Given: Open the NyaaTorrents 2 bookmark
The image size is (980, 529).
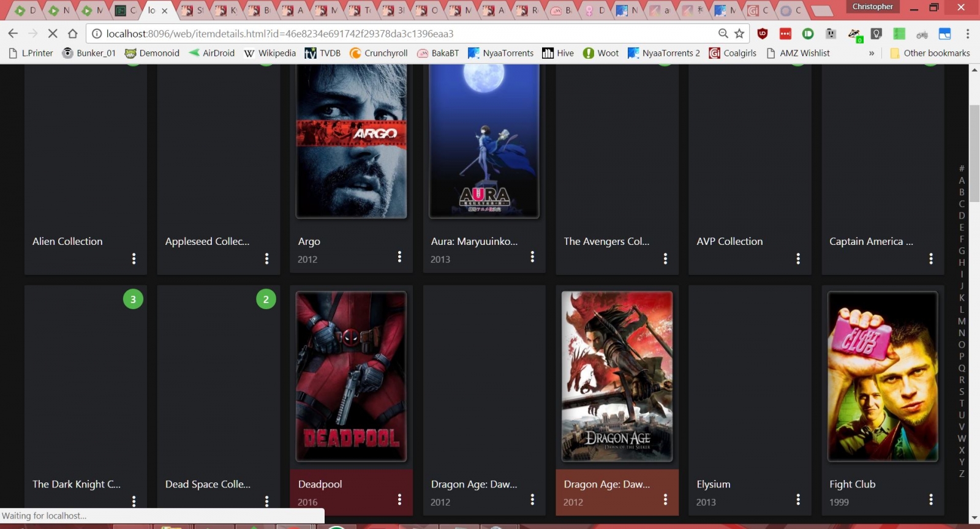Looking at the screenshot, I should point(664,53).
